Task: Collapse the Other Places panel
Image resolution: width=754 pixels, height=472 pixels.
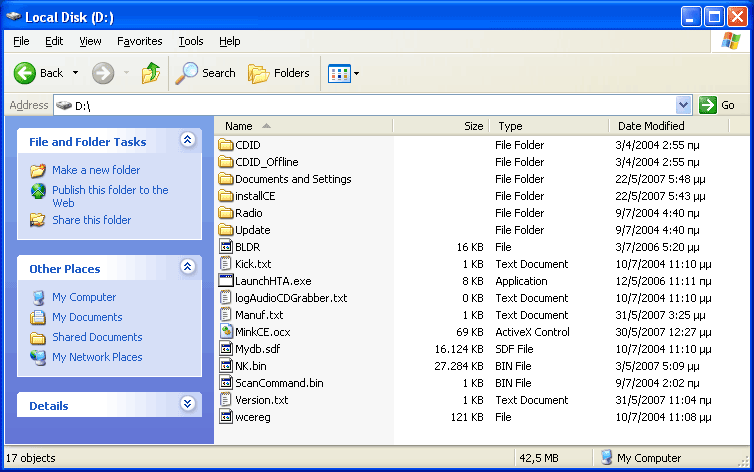Action: [x=187, y=267]
